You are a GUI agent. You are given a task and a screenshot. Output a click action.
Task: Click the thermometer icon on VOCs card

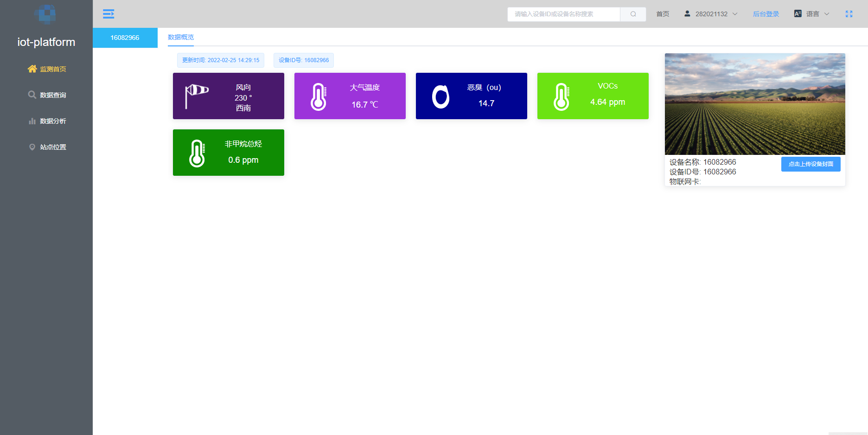[562, 96]
